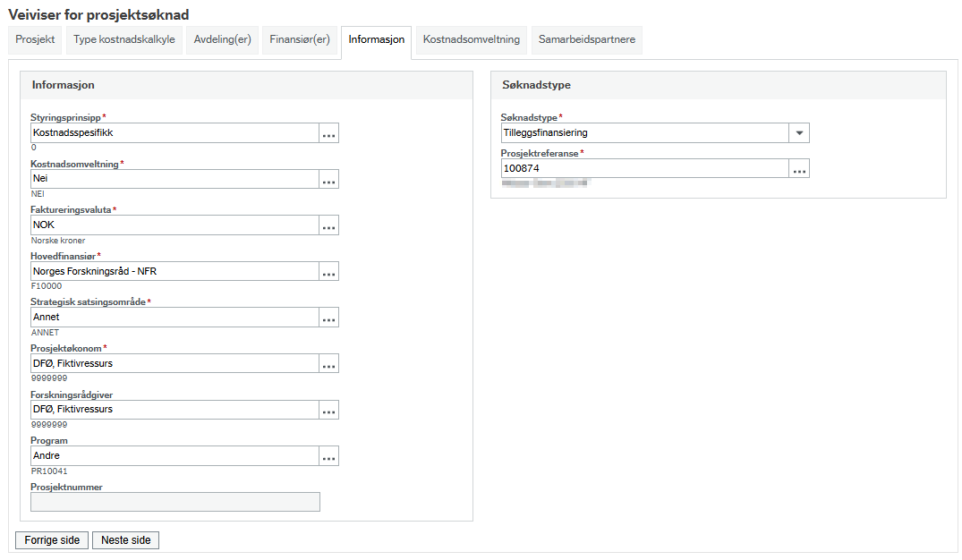The image size is (962, 560).
Task: Click the Forrige side button
Action: (x=52, y=540)
